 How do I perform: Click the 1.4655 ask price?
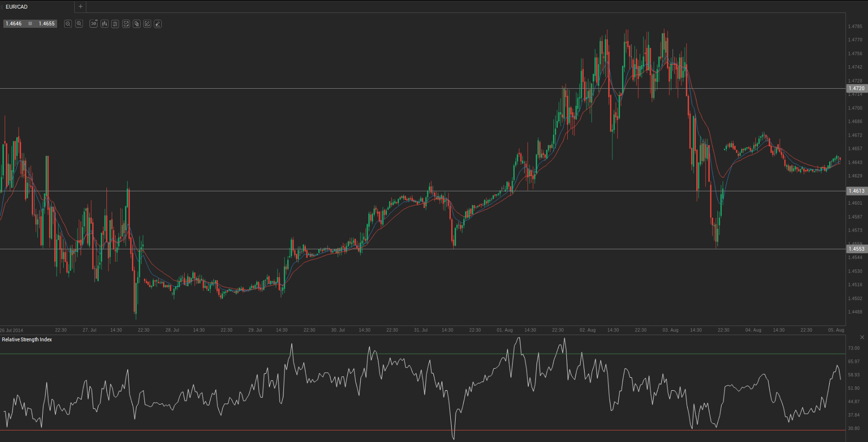tap(47, 23)
